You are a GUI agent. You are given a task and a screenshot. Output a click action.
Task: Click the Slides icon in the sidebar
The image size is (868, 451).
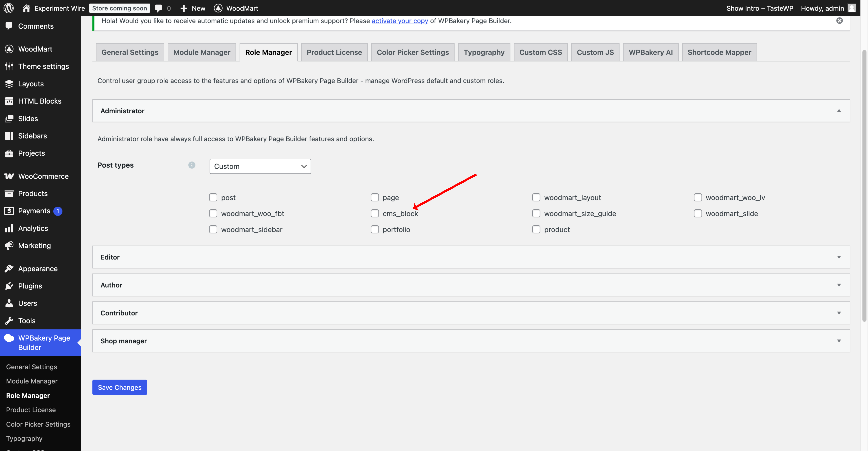click(9, 118)
